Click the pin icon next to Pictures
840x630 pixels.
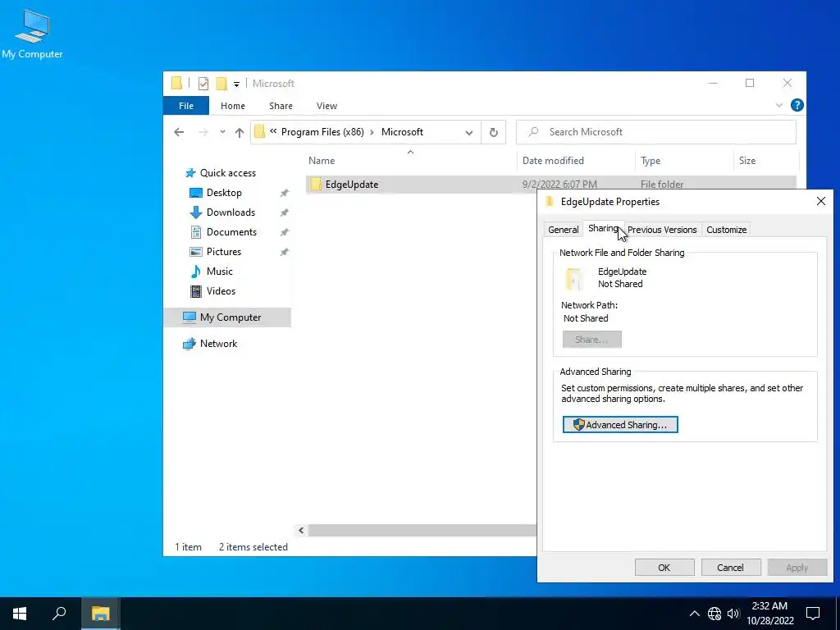[x=285, y=252]
